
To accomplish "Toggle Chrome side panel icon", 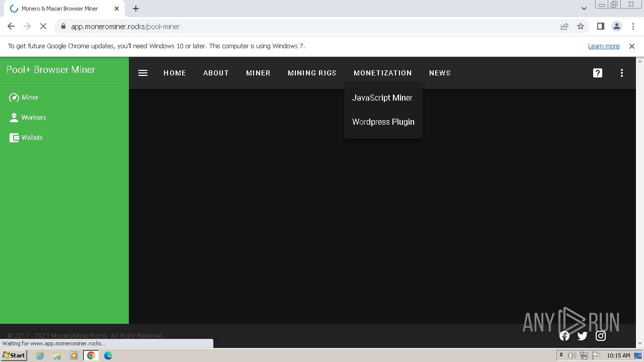I will pyautogui.click(x=600, y=26).
